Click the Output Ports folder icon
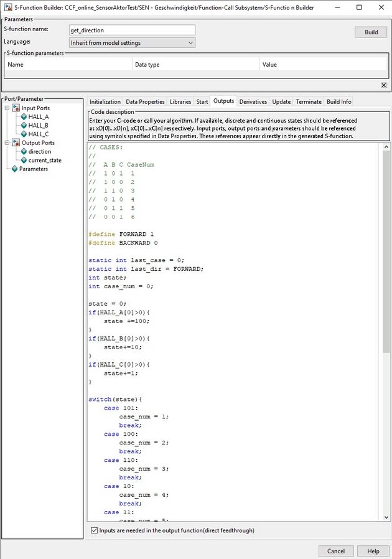 16,143
